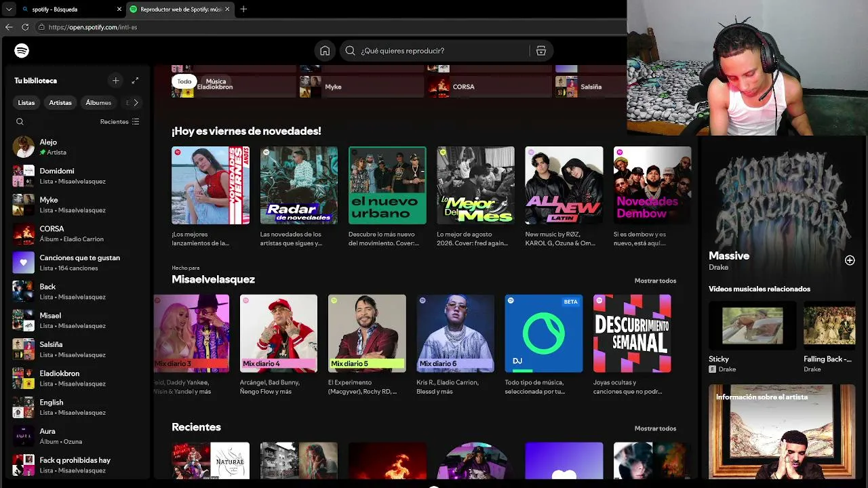
Task: Open the Browse (Explorar) icon in search bar
Action: click(541, 51)
